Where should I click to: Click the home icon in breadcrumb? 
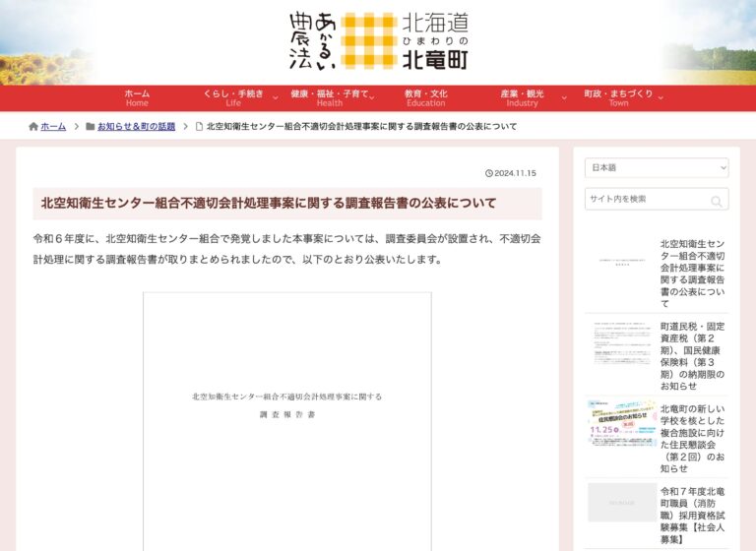point(33,127)
